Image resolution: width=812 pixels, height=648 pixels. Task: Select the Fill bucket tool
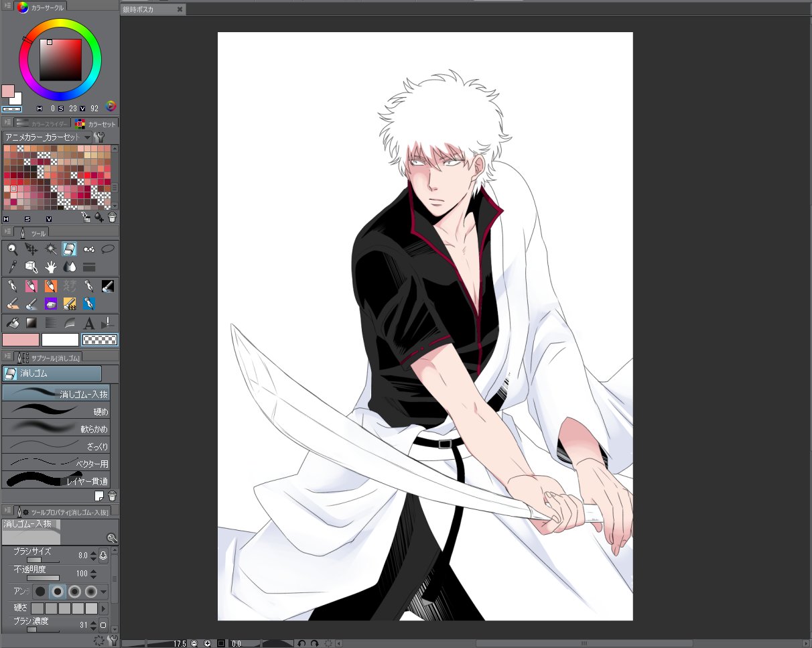[x=12, y=323]
